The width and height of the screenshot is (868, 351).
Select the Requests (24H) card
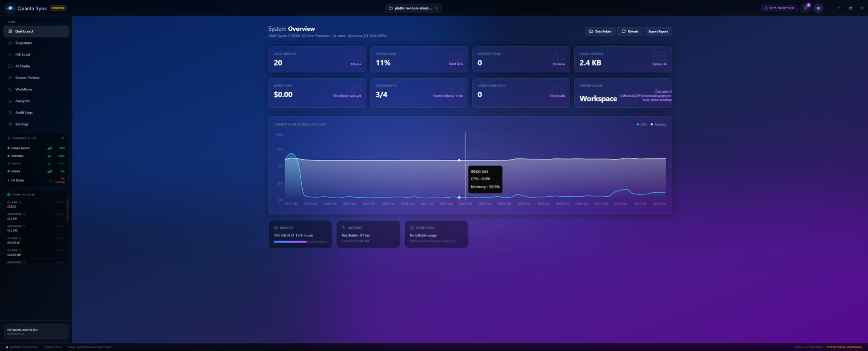click(x=521, y=60)
